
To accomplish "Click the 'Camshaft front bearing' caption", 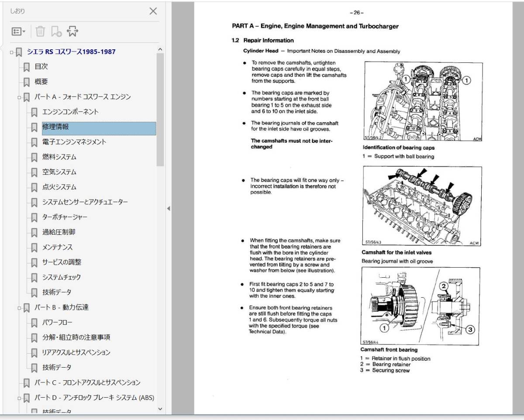I will click(x=389, y=350).
